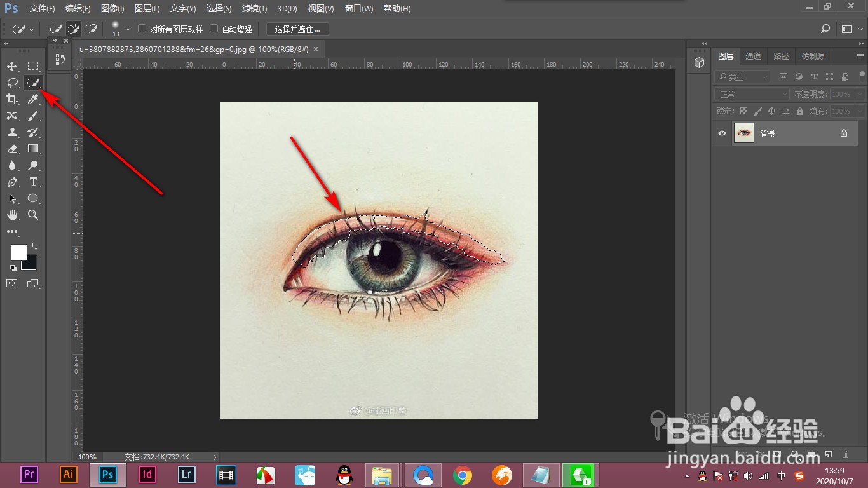Open the Edit Toolbar three-dots menu

12,231
